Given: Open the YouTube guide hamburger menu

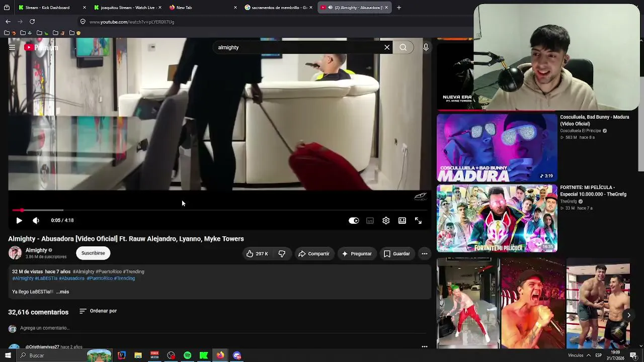Looking at the screenshot, I should 12,47.
